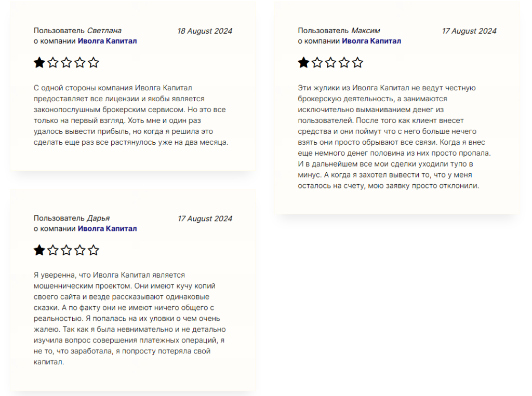Screen dimensions: 532x396
Task: Click the third empty star in Максим's rating
Action: point(330,63)
